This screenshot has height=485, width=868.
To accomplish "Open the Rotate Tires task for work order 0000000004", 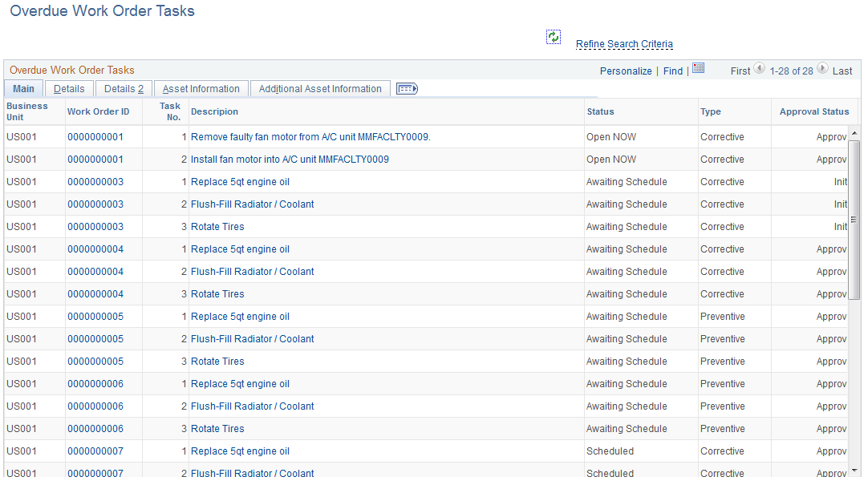I will [x=217, y=293].
